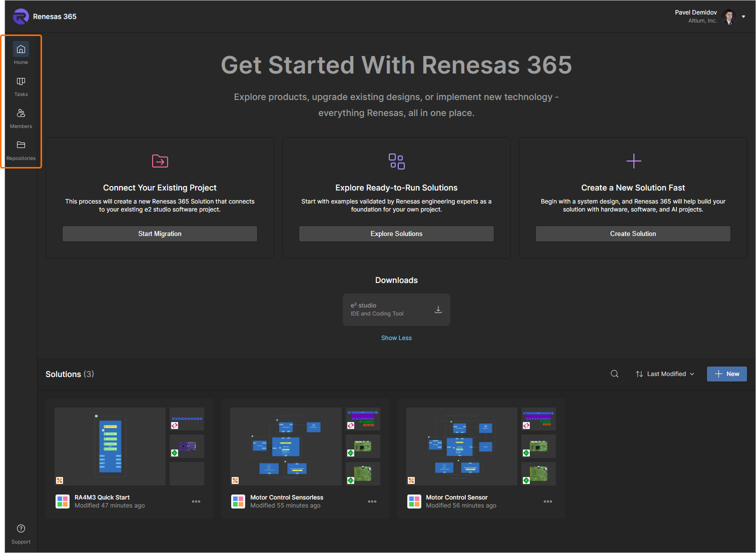
Task: Click the e² studio download card
Action: (x=396, y=309)
